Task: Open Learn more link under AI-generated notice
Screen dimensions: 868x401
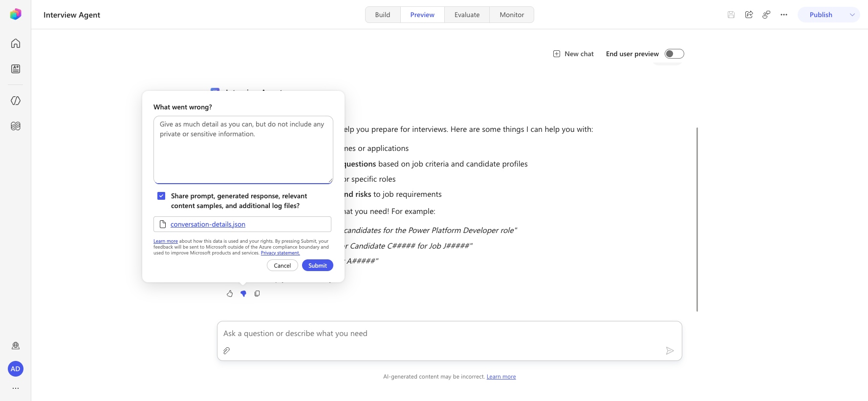Action: [x=501, y=377]
